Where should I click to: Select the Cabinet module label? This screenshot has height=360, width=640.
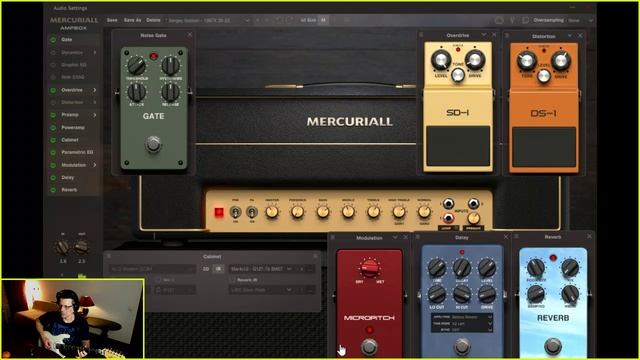pos(70,140)
